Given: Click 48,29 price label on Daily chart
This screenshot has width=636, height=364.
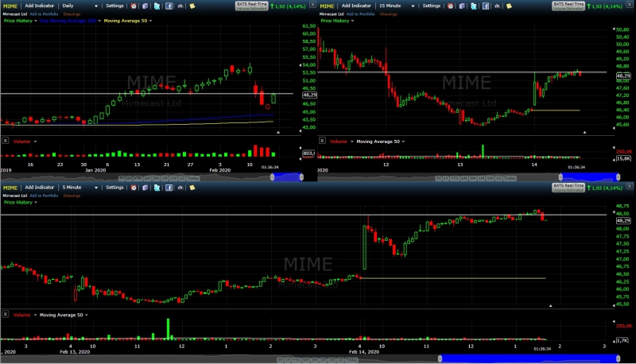Looking at the screenshot, I should pyautogui.click(x=310, y=95).
